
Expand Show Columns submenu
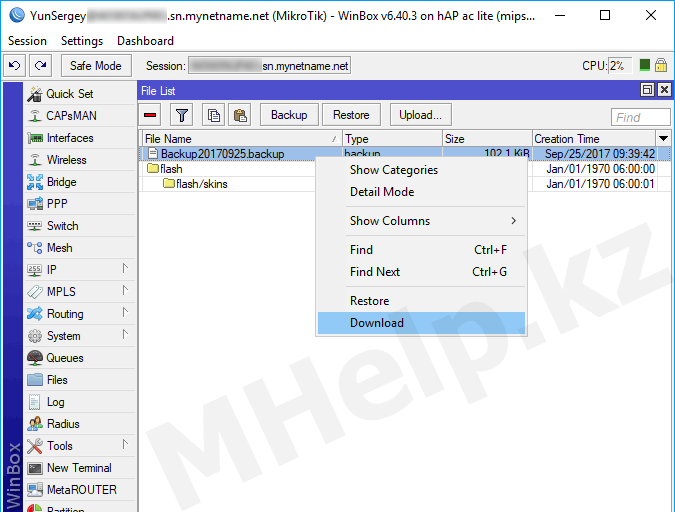[421, 221]
